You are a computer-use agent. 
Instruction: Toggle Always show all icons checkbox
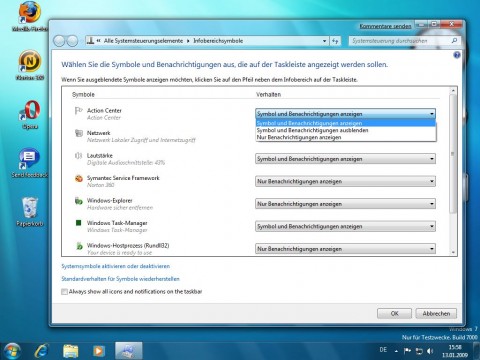coord(64,292)
